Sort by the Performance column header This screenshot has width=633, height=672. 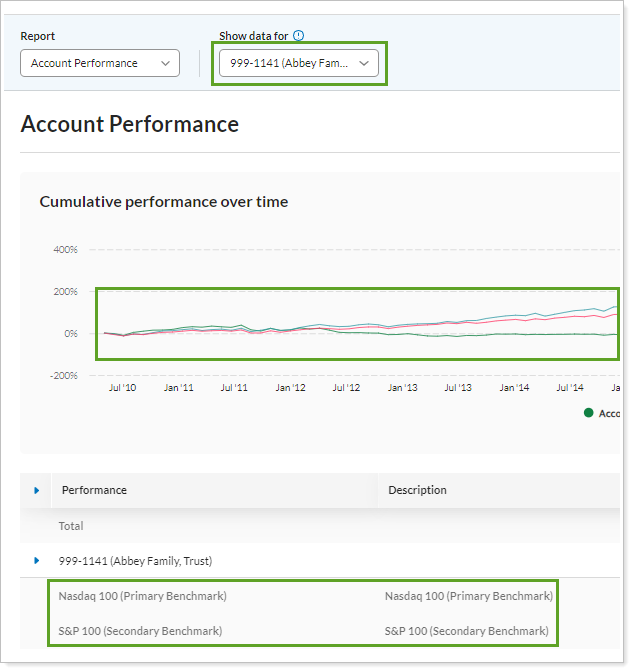tap(94, 490)
